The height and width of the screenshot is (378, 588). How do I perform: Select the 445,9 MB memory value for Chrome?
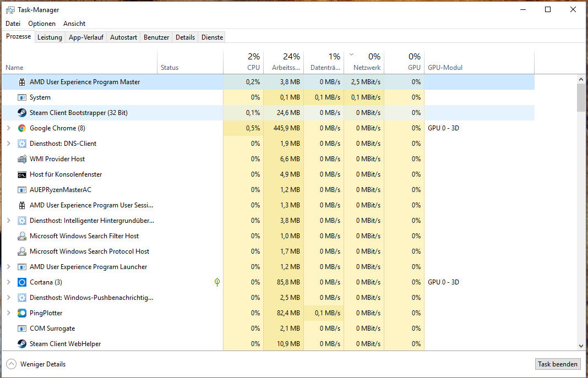pos(286,128)
